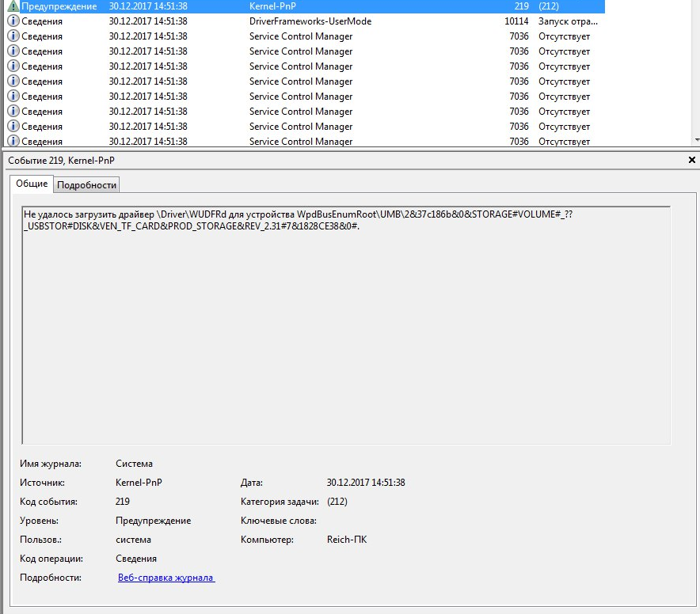Click the Предупреждение level value in details

point(153,521)
